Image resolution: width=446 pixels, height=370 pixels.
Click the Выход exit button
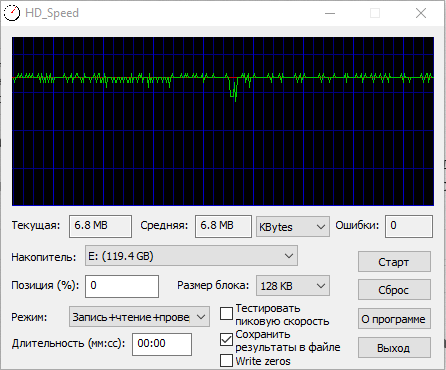394,348
